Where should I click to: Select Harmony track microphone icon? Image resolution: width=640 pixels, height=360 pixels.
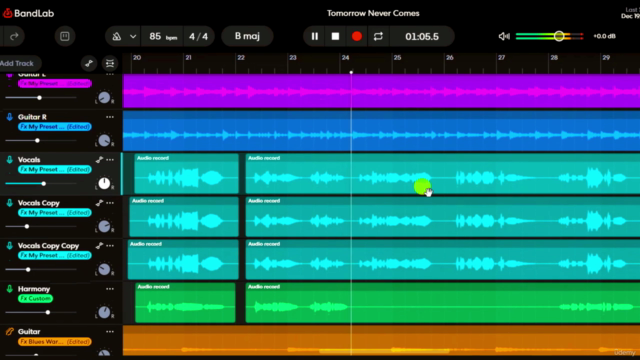coord(9,289)
